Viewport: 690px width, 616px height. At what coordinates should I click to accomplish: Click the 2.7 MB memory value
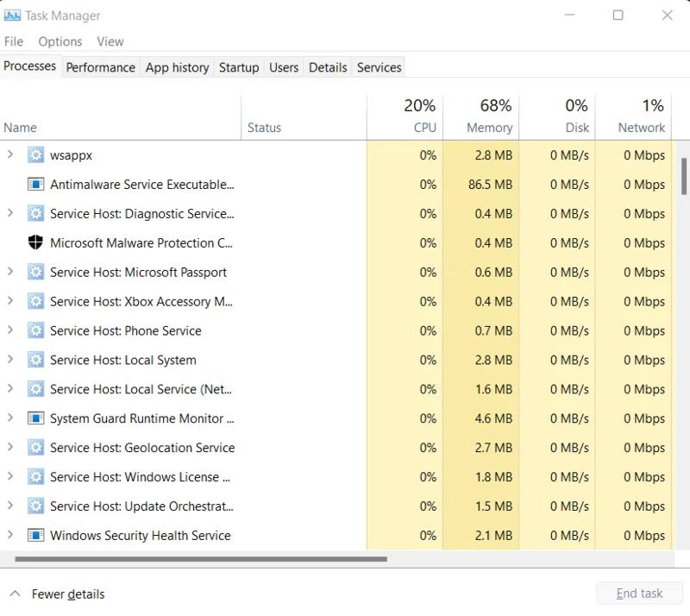(x=493, y=448)
